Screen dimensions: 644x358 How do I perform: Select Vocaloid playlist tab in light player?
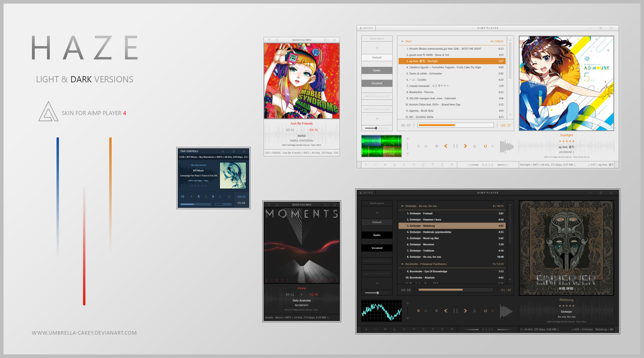point(377,83)
